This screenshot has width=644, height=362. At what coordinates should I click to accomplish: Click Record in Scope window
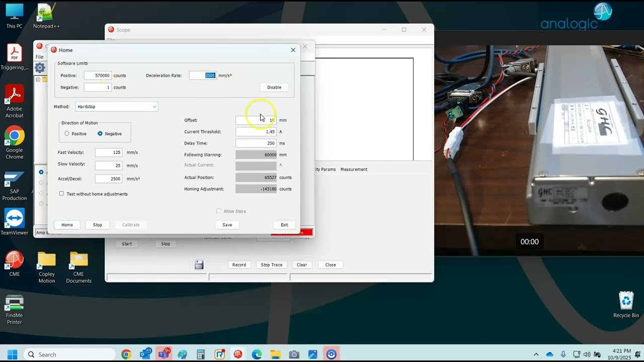[x=239, y=265]
